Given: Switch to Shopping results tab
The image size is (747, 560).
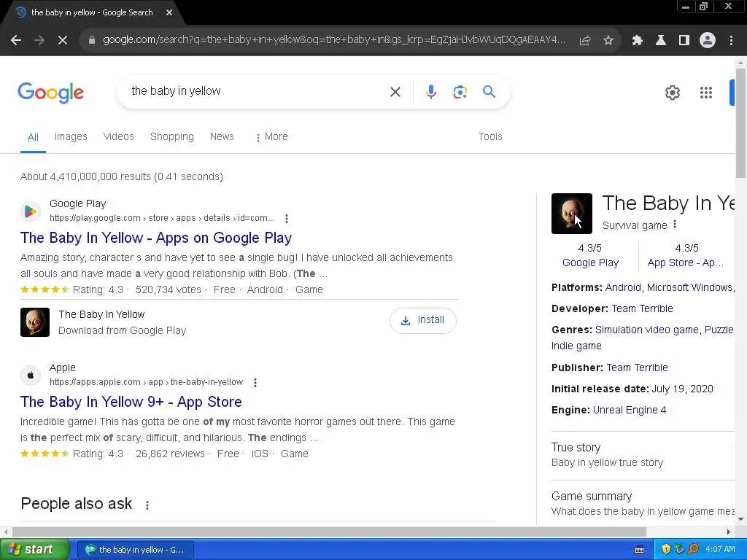Looking at the screenshot, I should [x=172, y=136].
